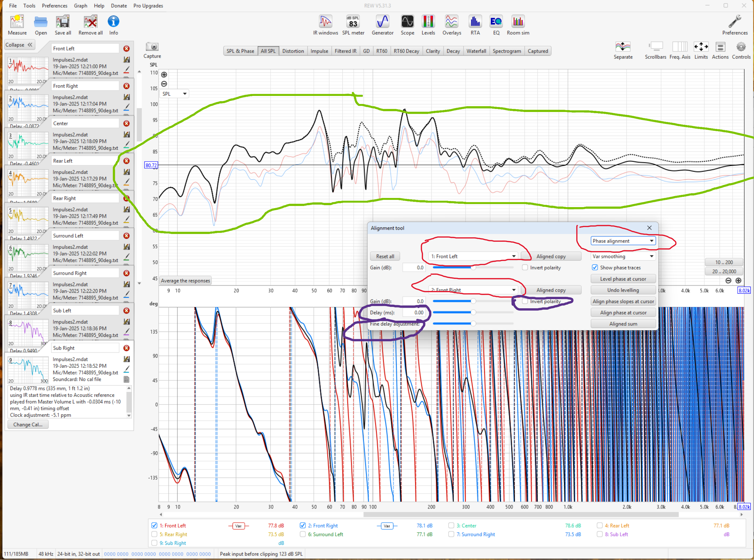754x560 pixels.
Task: Open the signal Generator
Action: pyautogui.click(x=382, y=25)
